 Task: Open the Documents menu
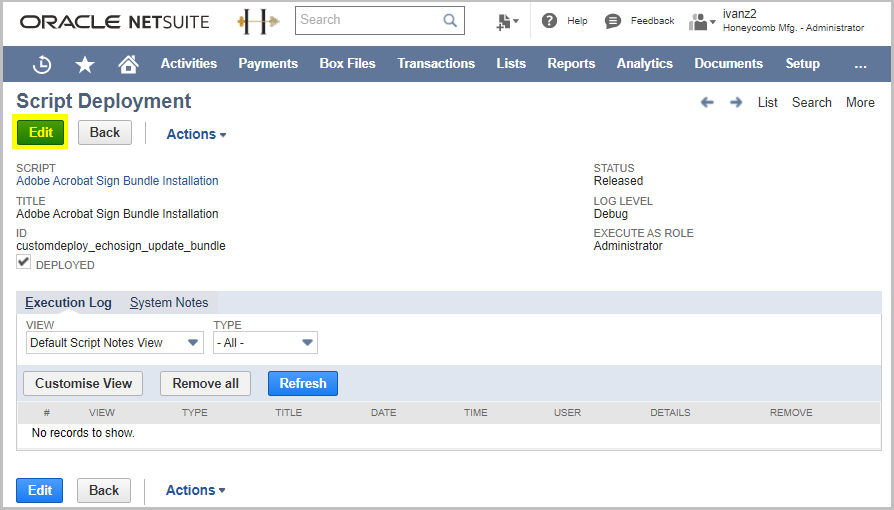(x=729, y=63)
